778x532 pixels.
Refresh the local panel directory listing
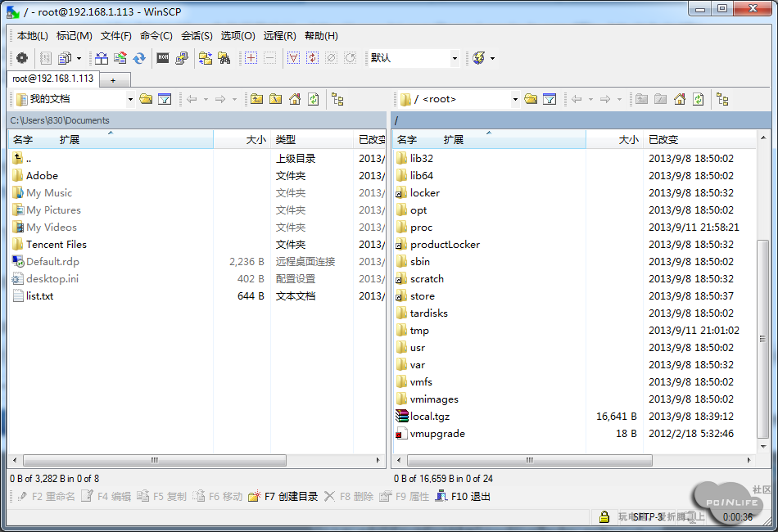click(x=314, y=99)
